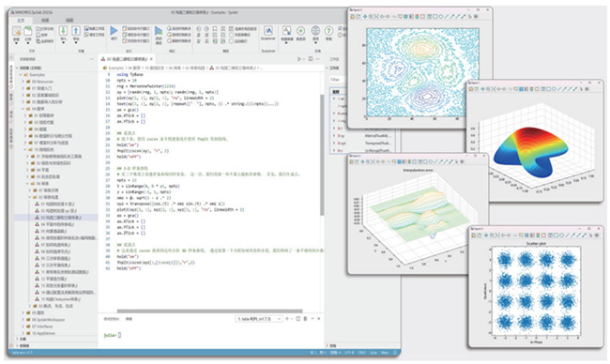This screenshot has height=364, width=610.
Task: Click the ellipsis icon in explorer panel header
Action: tap(91, 59)
